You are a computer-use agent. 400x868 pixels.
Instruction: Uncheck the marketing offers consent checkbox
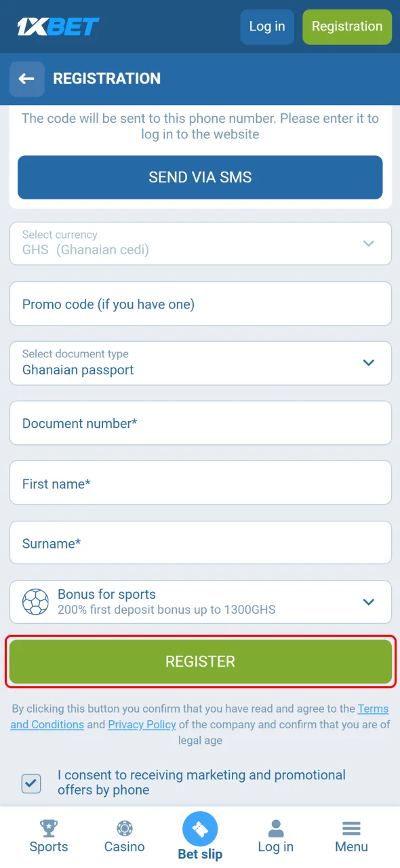coord(31,783)
